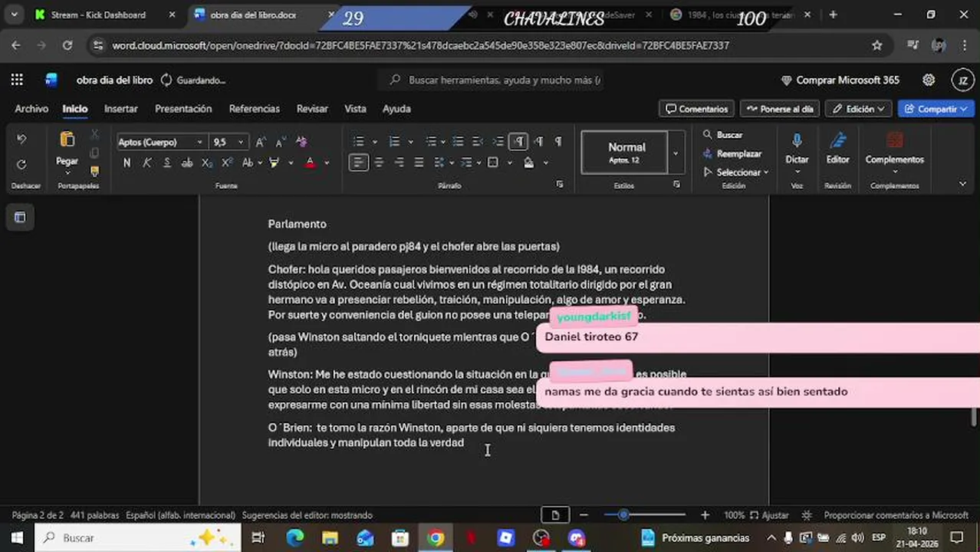Adjust zoom slider in status bar
The image size is (980, 552).
point(623,515)
